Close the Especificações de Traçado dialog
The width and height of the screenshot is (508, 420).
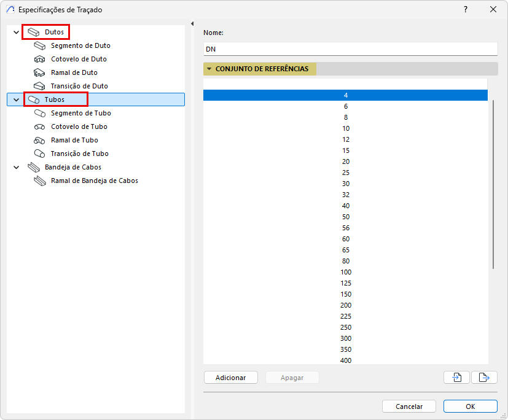pos(493,9)
